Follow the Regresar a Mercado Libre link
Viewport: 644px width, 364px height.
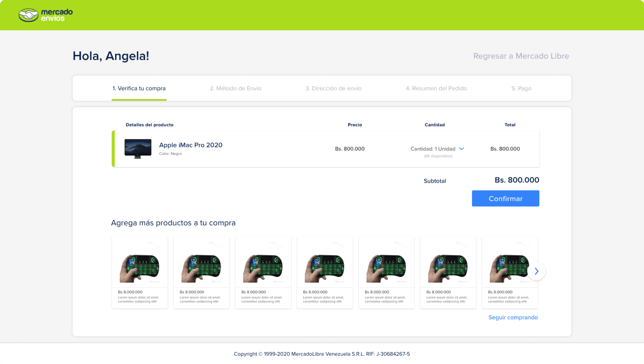[x=521, y=56]
